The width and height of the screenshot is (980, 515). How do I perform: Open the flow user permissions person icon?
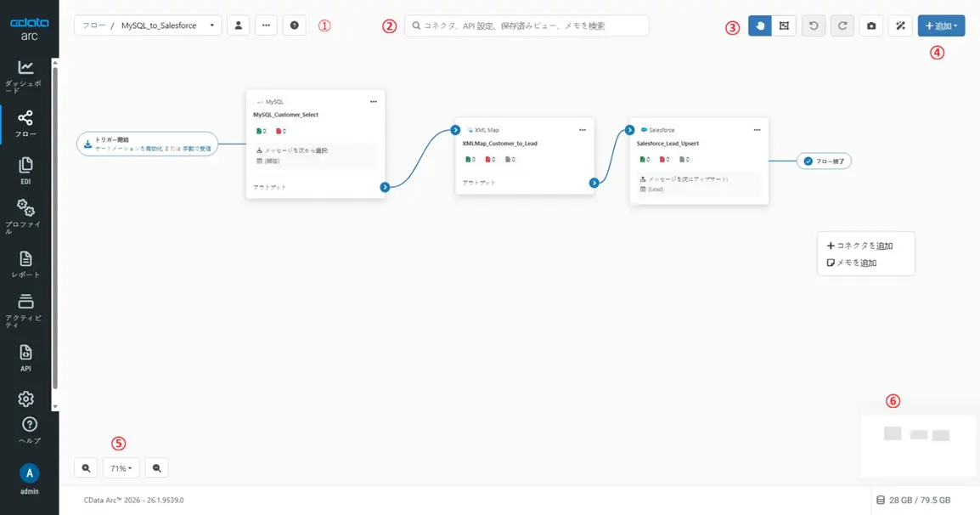coord(238,25)
